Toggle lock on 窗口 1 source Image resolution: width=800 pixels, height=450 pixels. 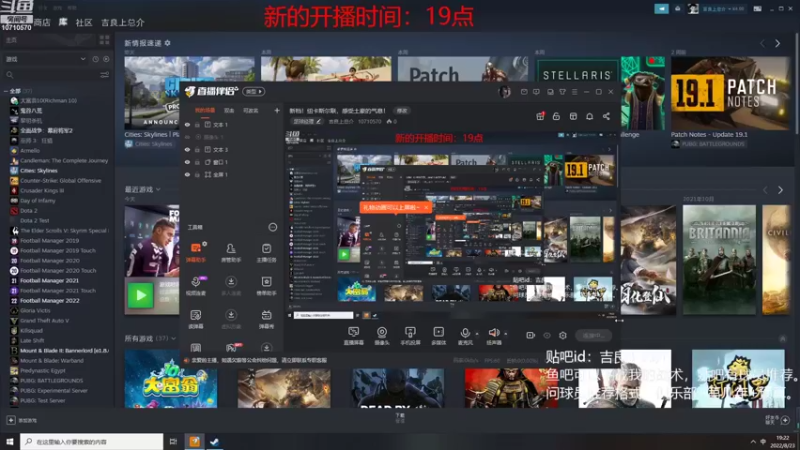[197, 162]
